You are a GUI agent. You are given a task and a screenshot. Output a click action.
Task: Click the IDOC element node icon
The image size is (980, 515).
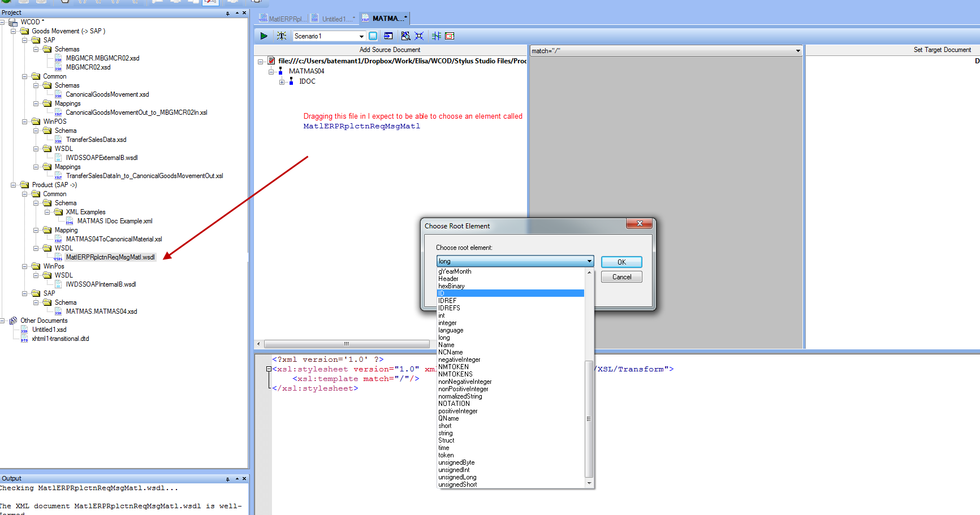tap(291, 81)
